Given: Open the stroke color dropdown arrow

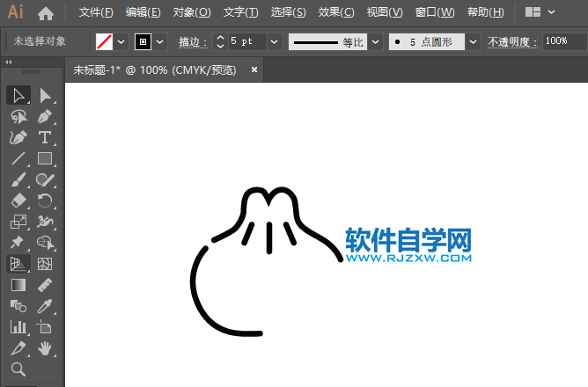Looking at the screenshot, I should (x=159, y=42).
